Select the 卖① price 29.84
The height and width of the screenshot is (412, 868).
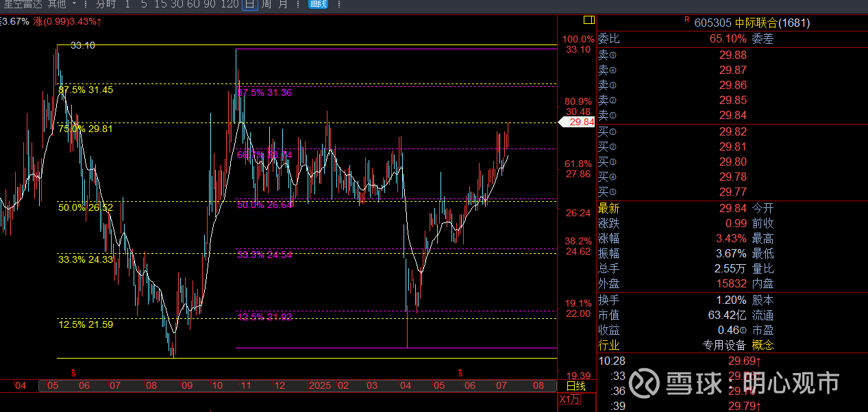coord(732,115)
